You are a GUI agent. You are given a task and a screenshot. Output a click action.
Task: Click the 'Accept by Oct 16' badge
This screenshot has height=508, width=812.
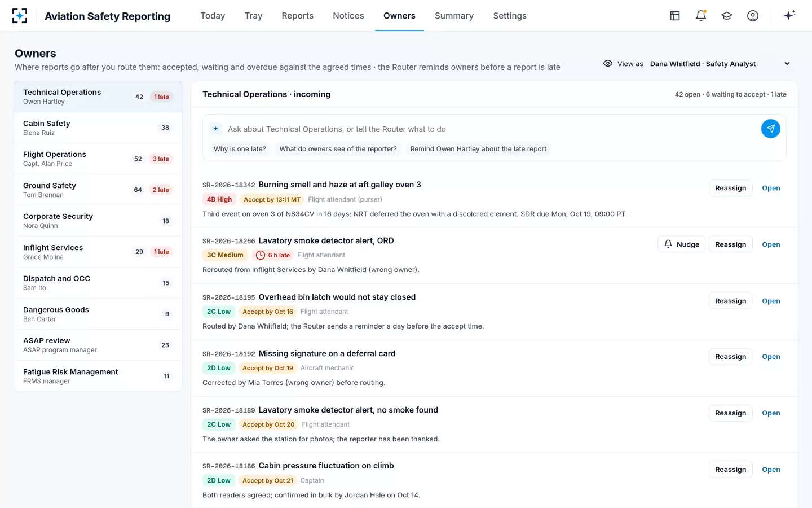[x=268, y=312]
